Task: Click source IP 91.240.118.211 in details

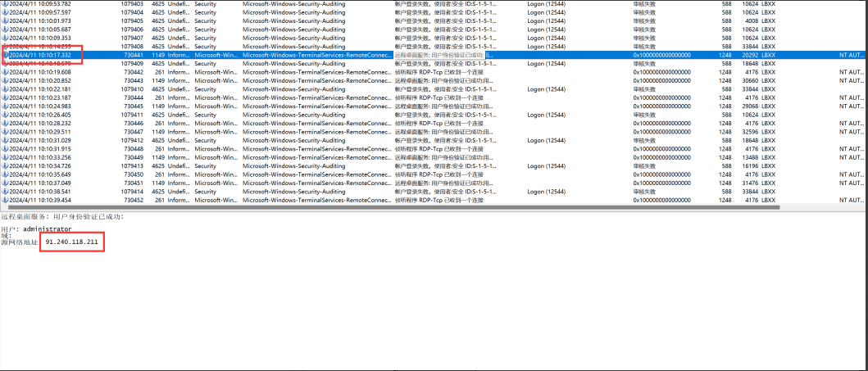Action: click(x=73, y=243)
